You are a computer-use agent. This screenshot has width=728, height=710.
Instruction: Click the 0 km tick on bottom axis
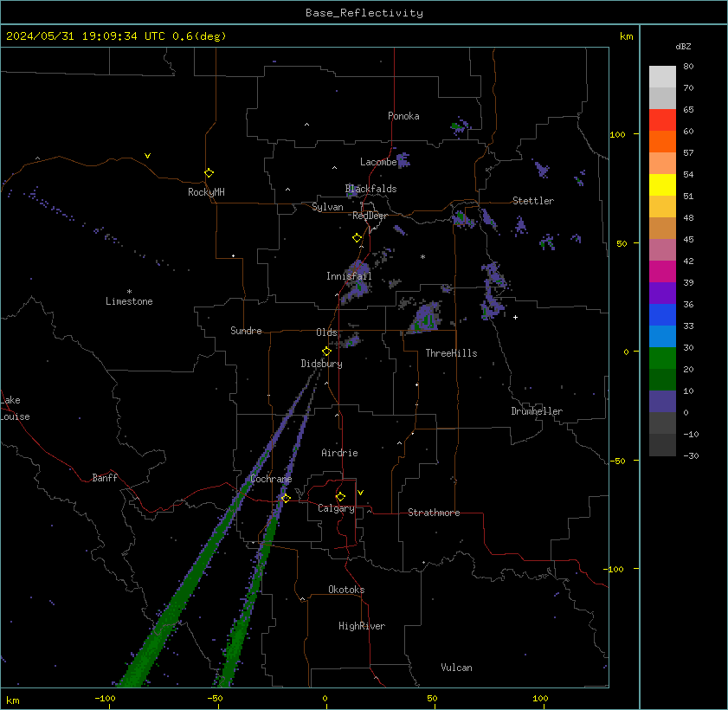[325, 699]
